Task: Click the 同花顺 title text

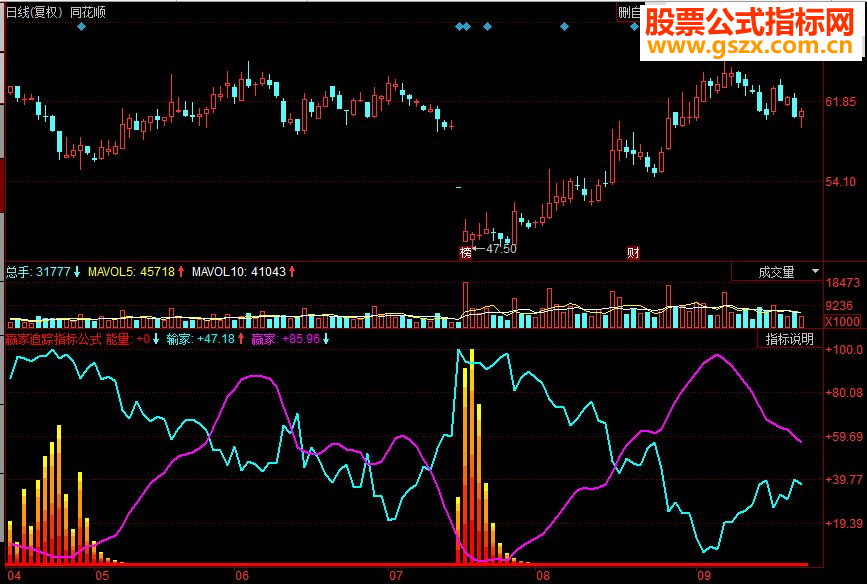Action: point(88,12)
